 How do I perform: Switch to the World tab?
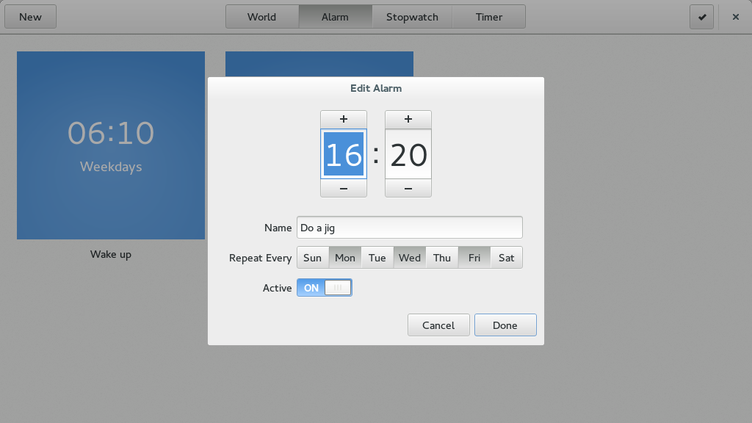(262, 17)
